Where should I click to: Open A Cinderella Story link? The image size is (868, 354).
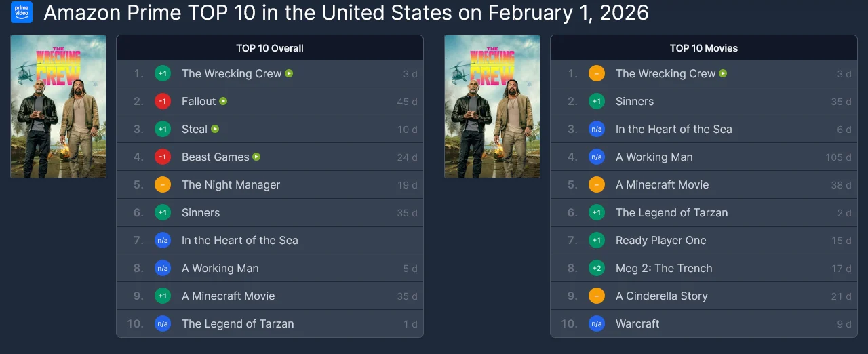pos(661,296)
